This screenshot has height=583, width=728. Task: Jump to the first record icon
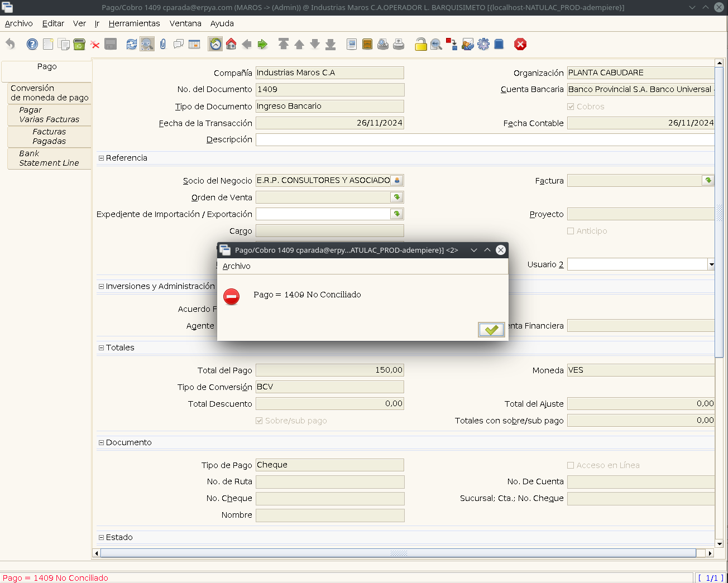[284, 44]
